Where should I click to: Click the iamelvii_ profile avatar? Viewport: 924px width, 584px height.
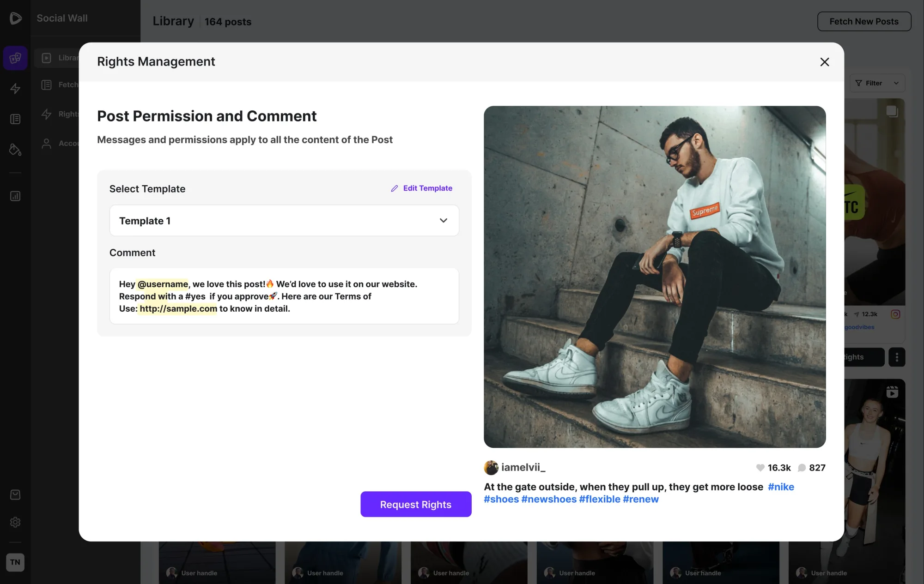point(491,468)
